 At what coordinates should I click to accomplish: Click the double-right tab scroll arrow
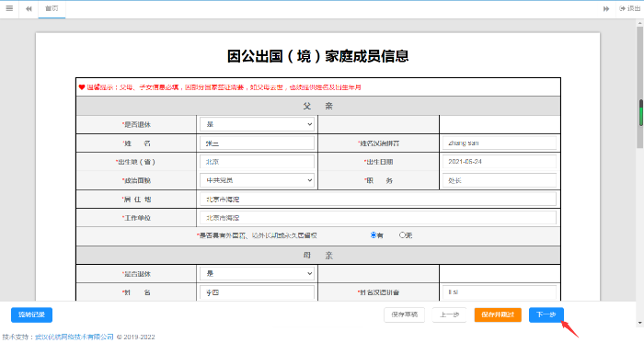point(605,8)
